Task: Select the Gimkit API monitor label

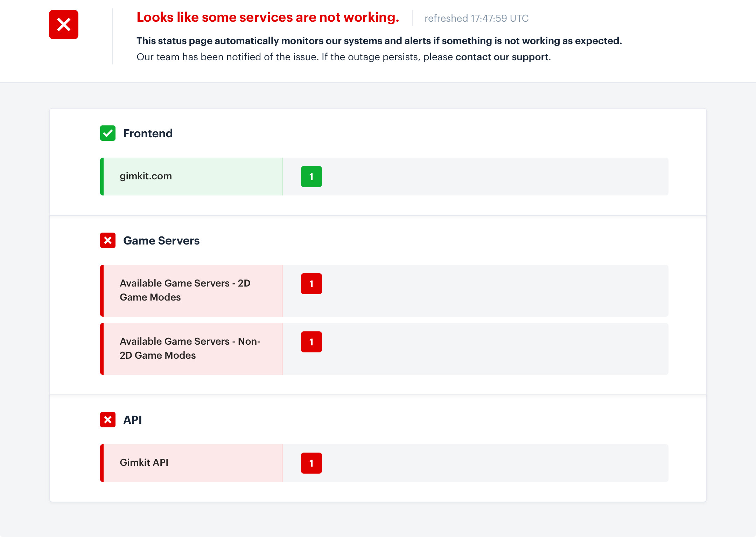Action: 144,462
